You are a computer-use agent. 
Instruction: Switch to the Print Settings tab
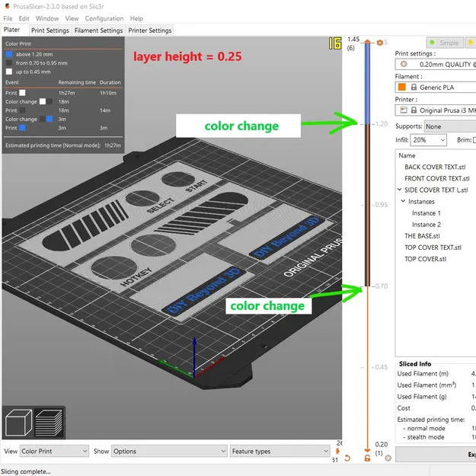[x=50, y=30]
